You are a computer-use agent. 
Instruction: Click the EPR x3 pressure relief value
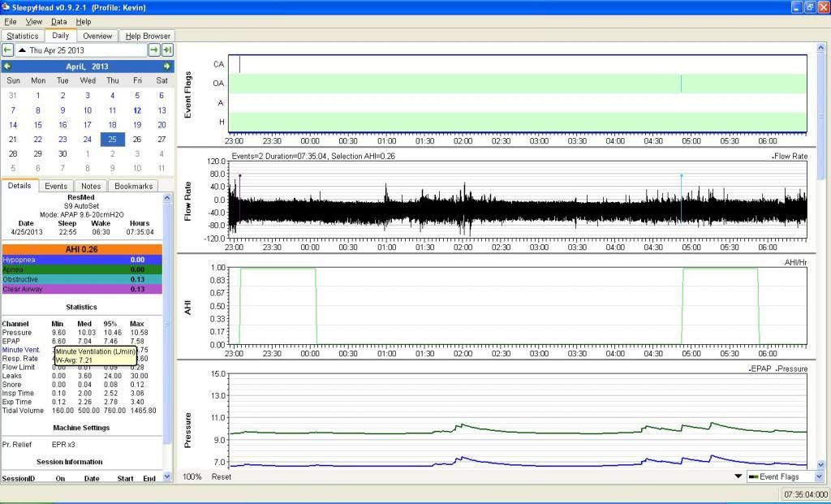tap(63, 445)
